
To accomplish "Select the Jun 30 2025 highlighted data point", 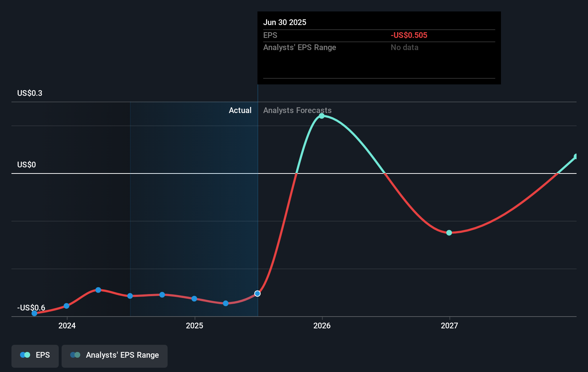I will pos(257,294).
